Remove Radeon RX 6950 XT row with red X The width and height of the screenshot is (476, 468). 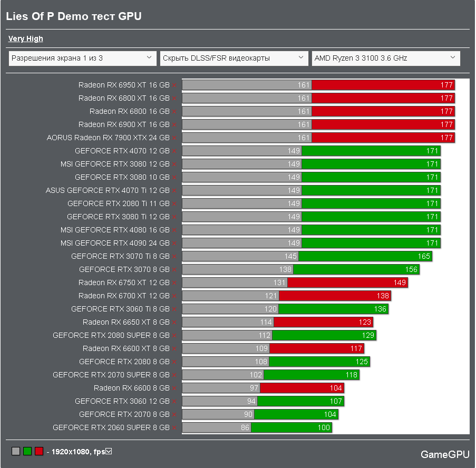click(174, 85)
